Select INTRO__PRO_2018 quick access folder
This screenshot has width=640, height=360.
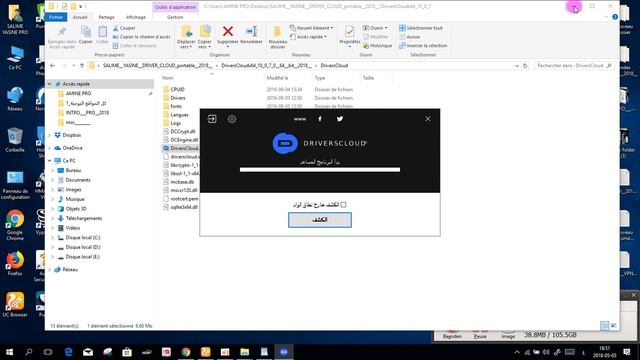[x=87, y=113]
